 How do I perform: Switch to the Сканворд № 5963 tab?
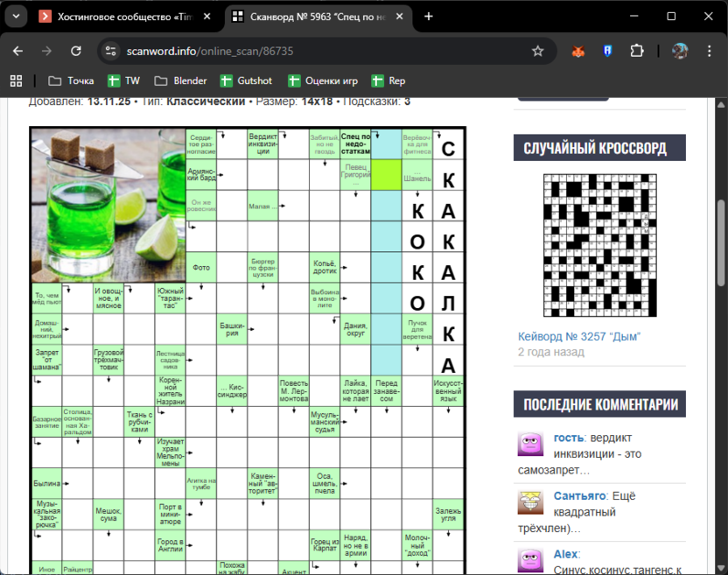(317, 17)
